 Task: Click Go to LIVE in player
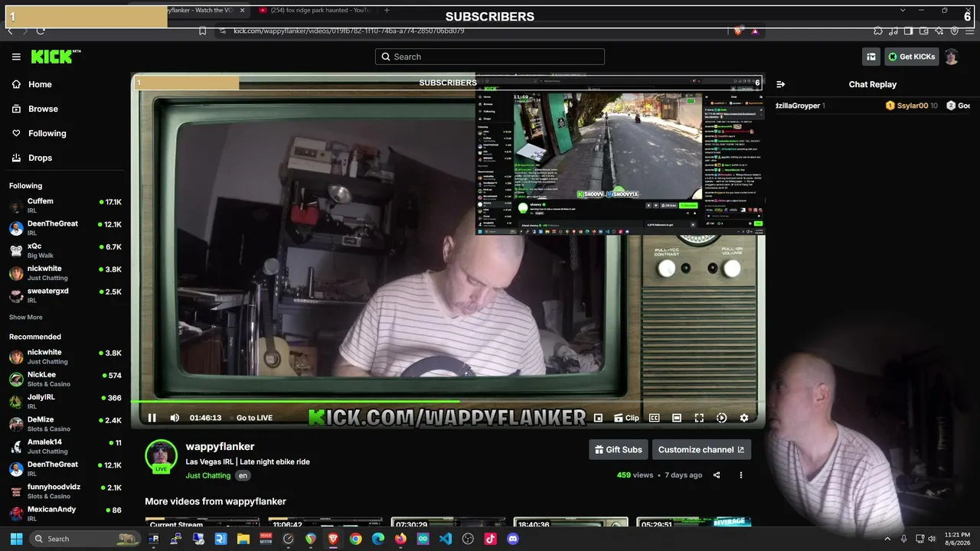pos(254,418)
